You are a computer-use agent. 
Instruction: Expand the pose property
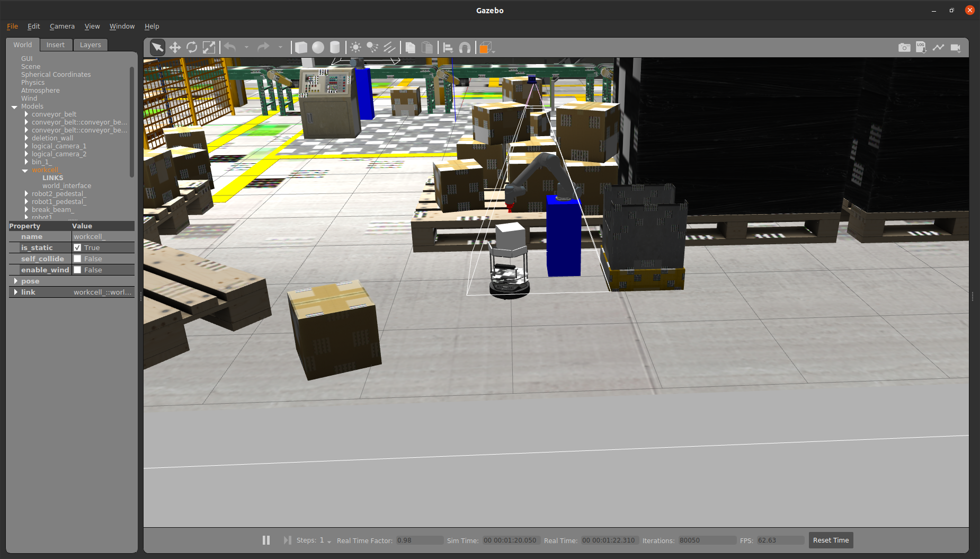(16, 281)
